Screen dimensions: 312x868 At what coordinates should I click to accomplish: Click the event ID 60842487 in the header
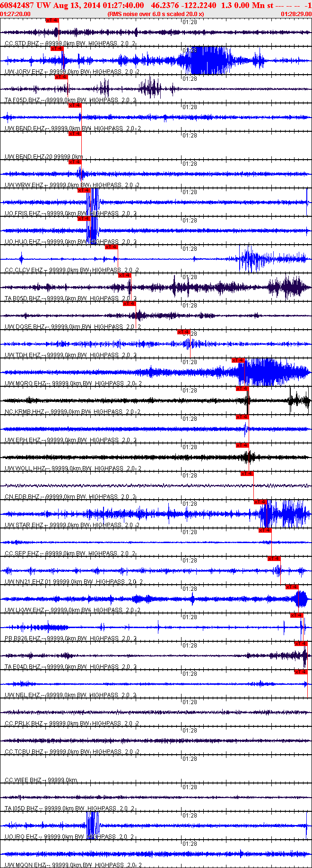[17, 5]
